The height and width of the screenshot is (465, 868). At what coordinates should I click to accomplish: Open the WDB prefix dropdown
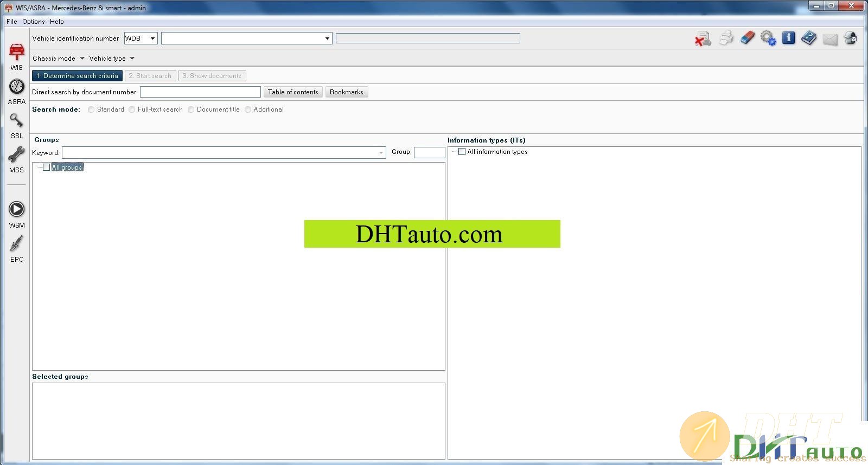coord(152,38)
